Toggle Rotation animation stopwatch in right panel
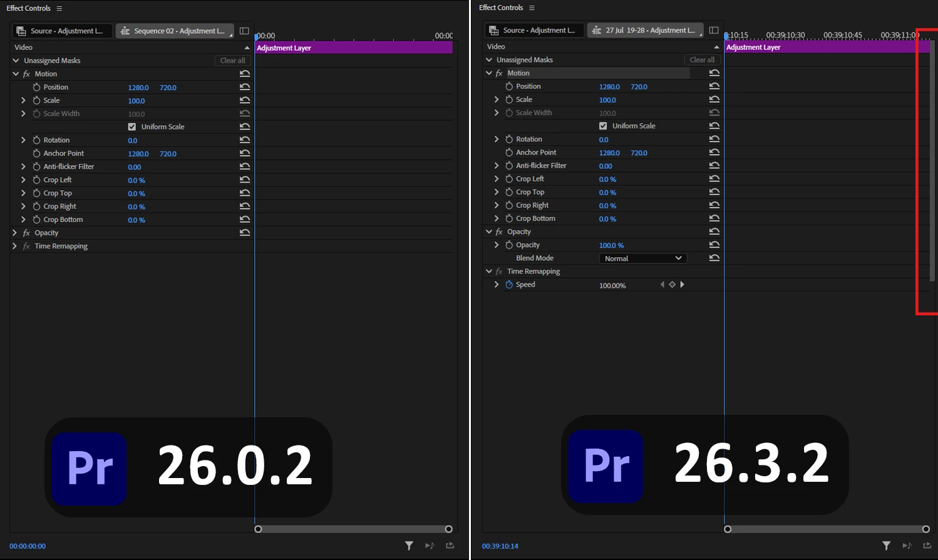This screenshot has height=560, width=938. [x=509, y=139]
